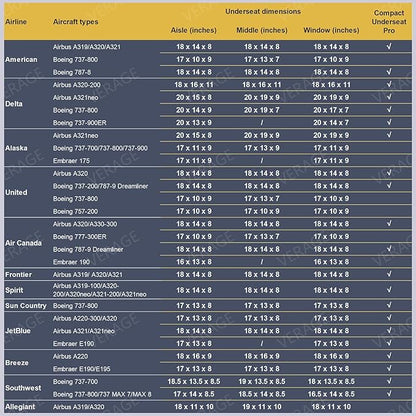Click the Spirit aircraft types cell
The height and width of the screenshot is (416, 416).
tap(100, 290)
